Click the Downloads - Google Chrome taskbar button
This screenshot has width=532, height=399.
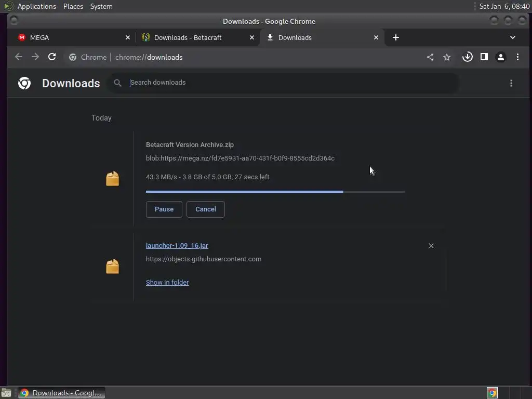(x=61, y=393)
